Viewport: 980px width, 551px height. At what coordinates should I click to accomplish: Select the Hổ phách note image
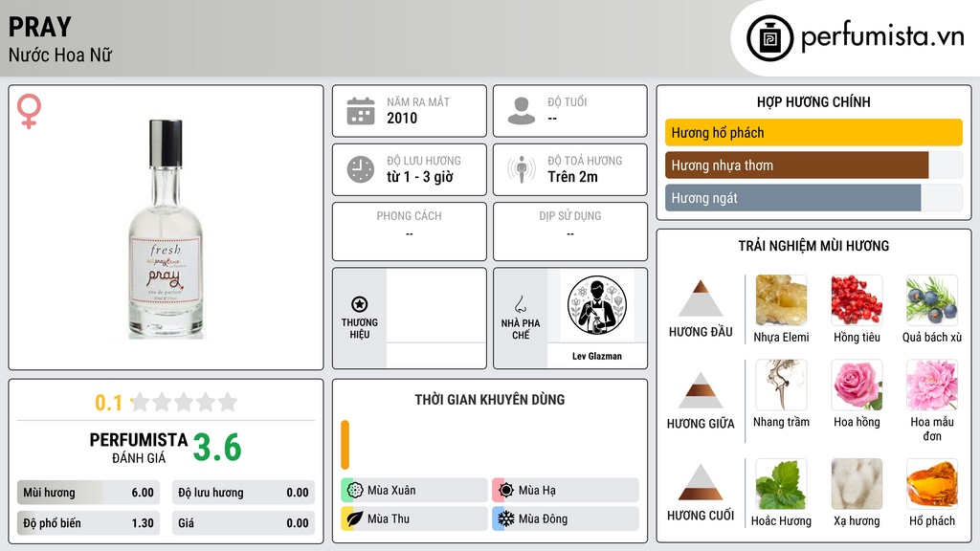click(x=932, y=484)
